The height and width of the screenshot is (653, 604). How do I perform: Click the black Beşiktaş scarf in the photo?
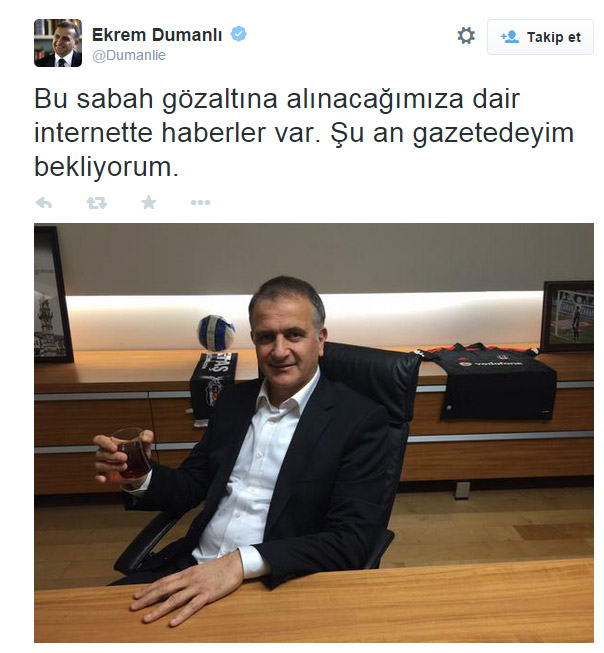(x=212, y=388)
